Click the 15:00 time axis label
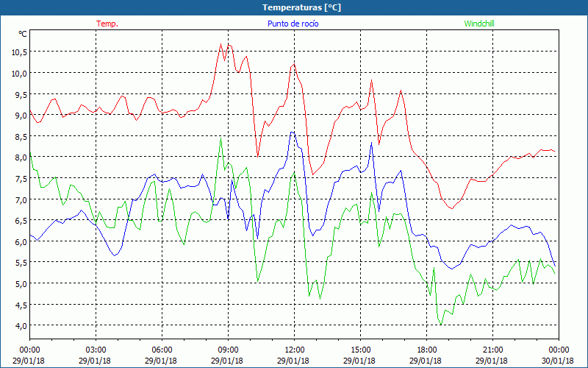Image resolution: width=588 pixels, height=368 pixels. [361, 350]
